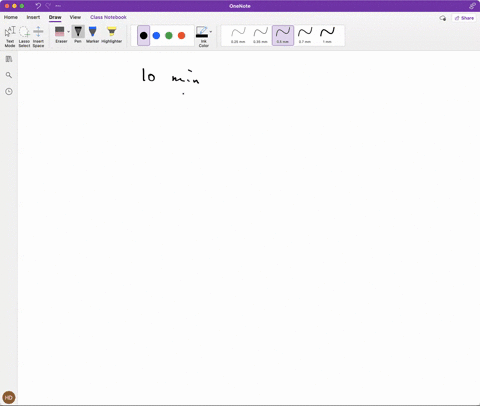
Task: Open the Home tab
Action: click(x=11, y=17)
